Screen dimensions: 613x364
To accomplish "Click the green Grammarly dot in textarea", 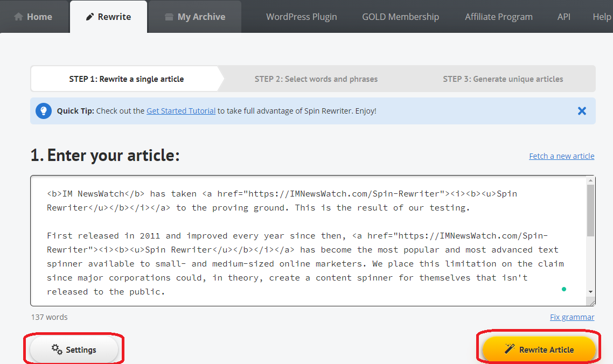I will coord(564,289).
